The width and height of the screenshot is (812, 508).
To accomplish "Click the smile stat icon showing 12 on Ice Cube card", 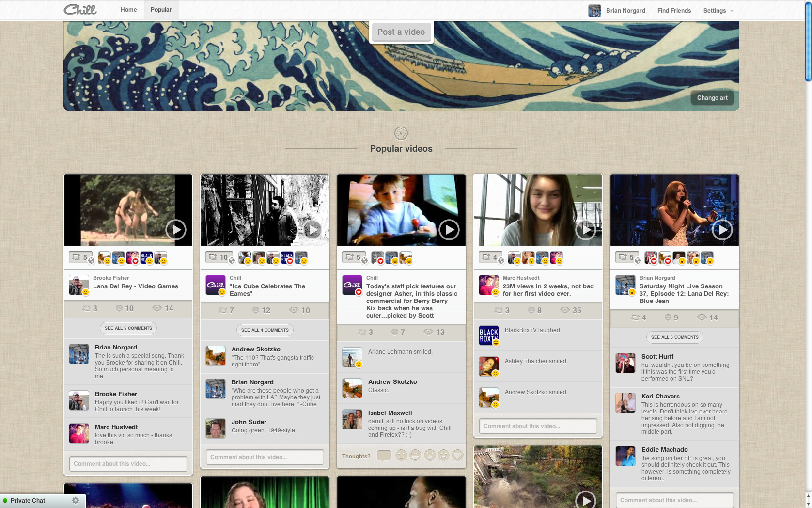I will [x=256, y=310].
